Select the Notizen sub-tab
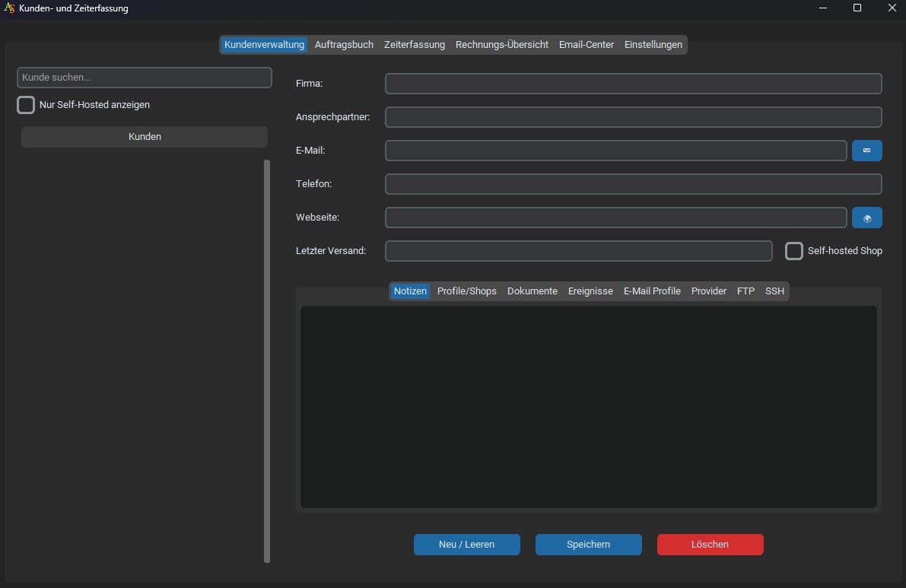The image size is (906, 588). click(410, 291)
